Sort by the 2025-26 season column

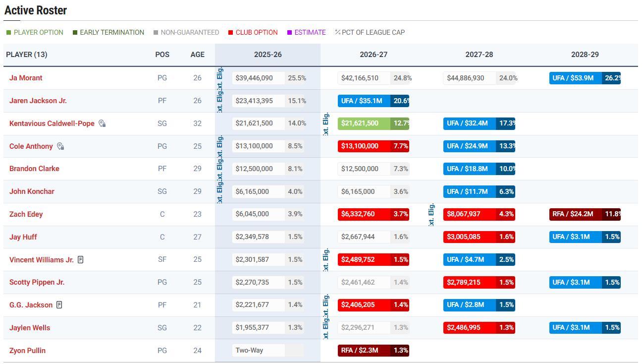click(x=268, y=55)
